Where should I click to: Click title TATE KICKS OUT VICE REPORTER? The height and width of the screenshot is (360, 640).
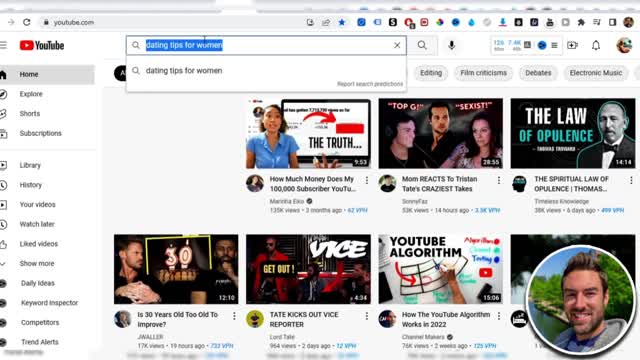click(304, 320)
